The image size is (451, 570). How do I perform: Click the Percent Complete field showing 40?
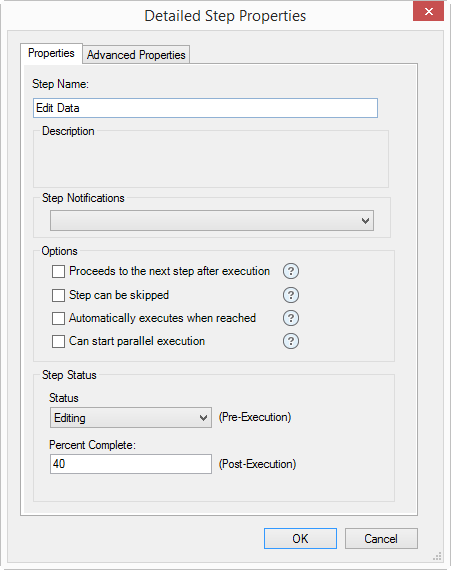click(x=131, y=464)
